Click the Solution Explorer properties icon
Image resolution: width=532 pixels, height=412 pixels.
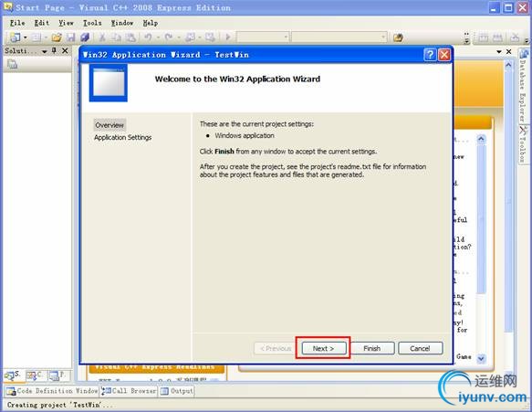click(x=12, y=64)
